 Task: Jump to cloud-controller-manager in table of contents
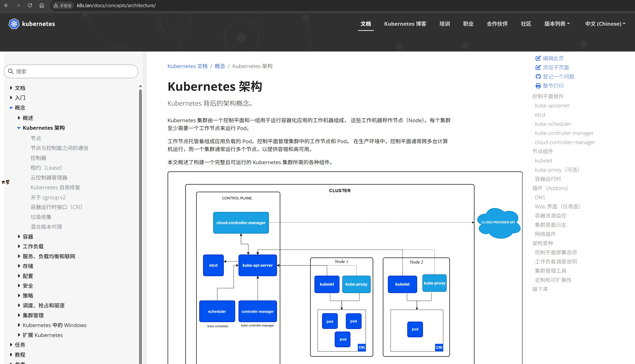[x=565, y=142]
